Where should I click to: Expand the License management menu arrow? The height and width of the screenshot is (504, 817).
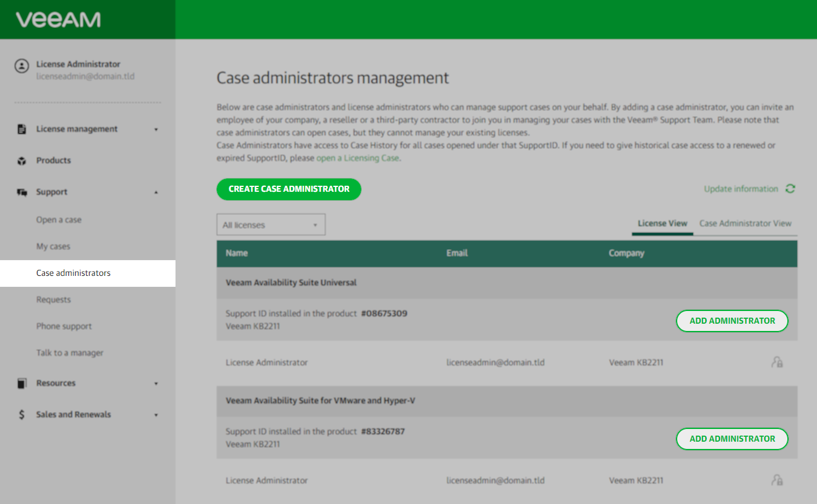coord(156,129)
